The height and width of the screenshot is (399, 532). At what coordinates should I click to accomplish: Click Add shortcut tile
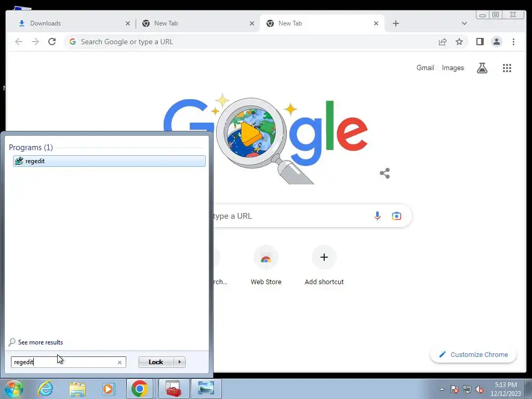(x=324, y=267)
